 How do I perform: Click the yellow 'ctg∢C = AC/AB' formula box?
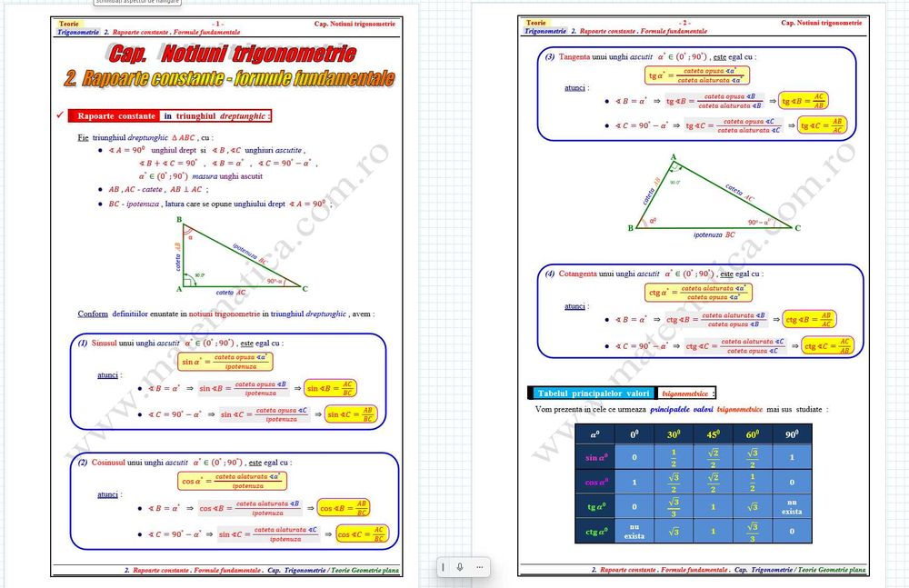[828, 345]
